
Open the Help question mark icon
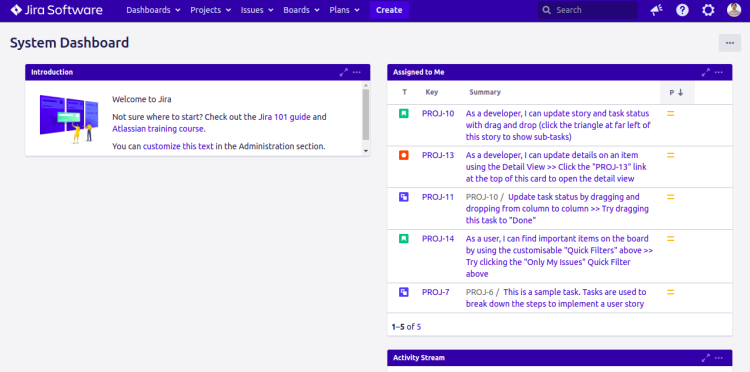(x=683, y=10)
